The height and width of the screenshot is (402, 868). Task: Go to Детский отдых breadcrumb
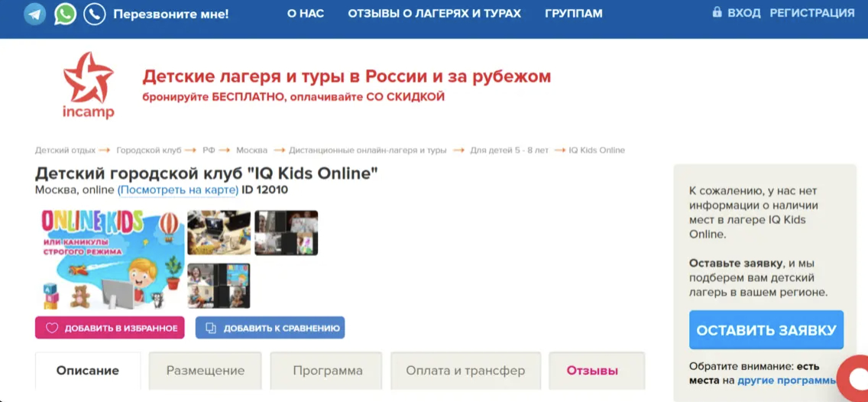(x=65, y=150)
